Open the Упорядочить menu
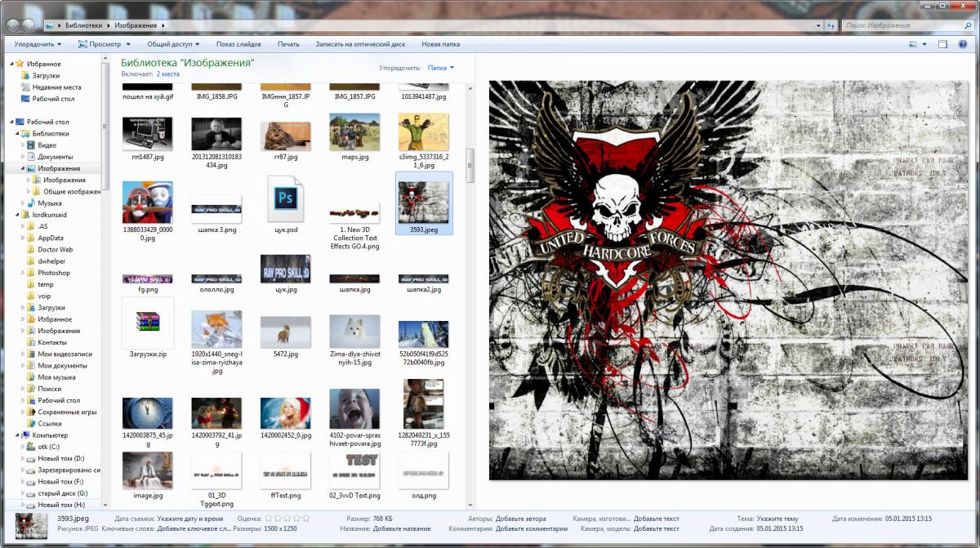This screenshot has width=980, height=548. [x=38, y=44]
